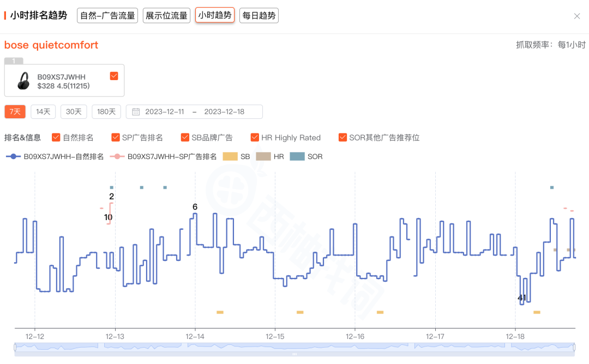
Task: Uncheck the B09XS7JWHH product checkbox
Action: (x=114, y=76)
